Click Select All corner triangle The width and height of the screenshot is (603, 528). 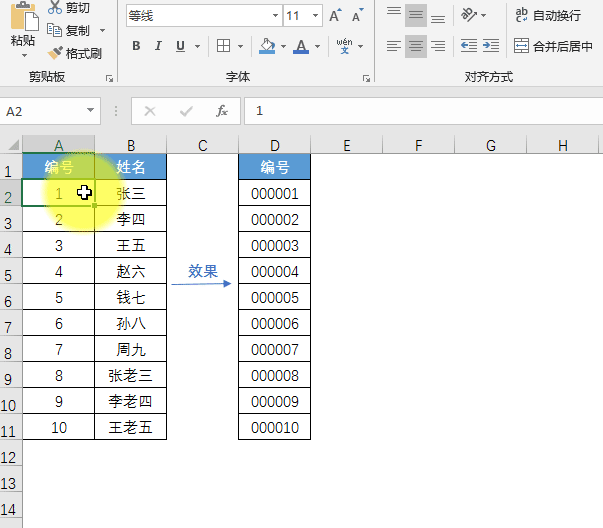click(x=13, y=145)
